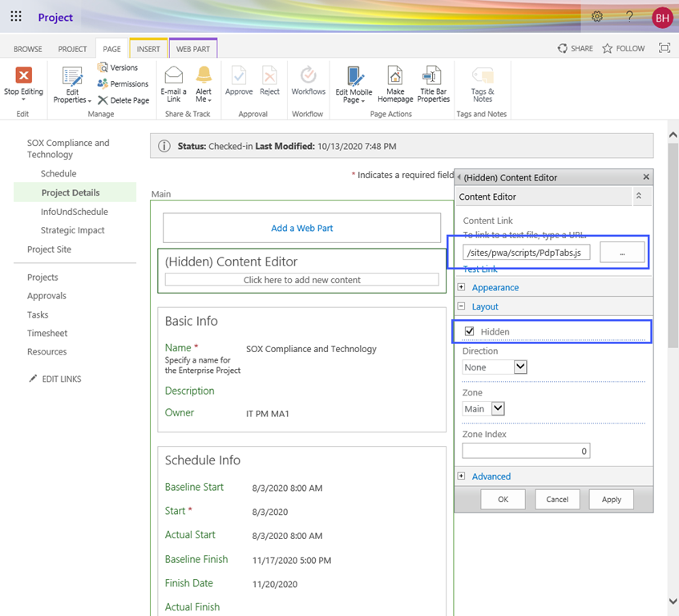
Task: Click the Zone Index input field
Action: point(526,451)
